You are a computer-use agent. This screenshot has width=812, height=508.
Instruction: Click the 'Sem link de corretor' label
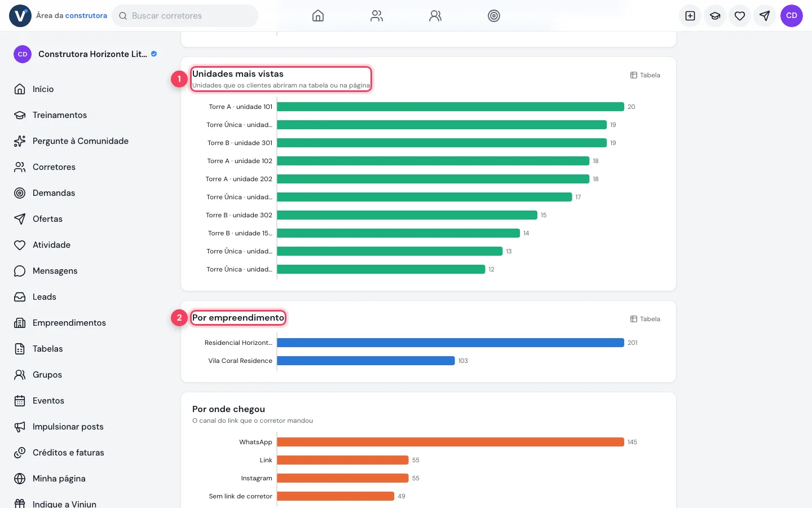[240, 496]
